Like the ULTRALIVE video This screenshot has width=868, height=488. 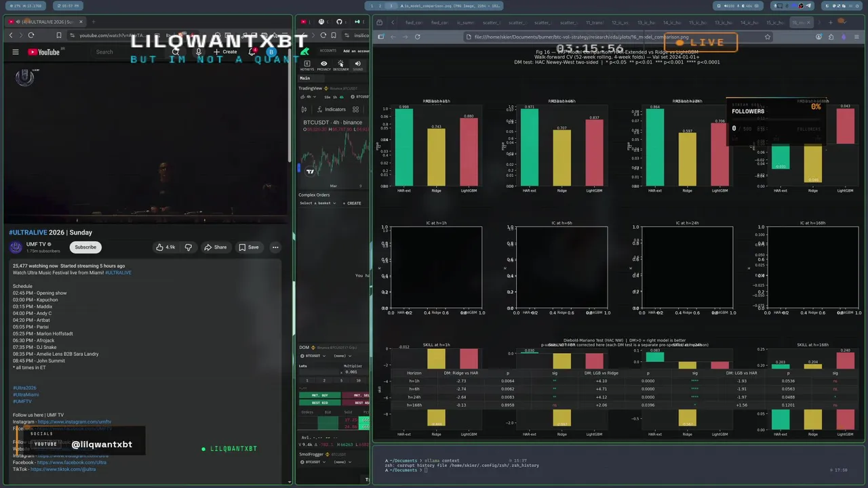166,247
